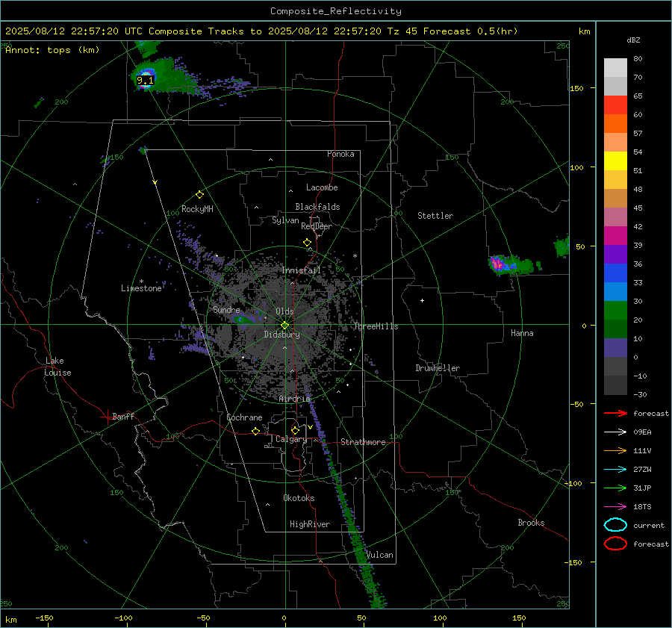Click the yellow diamond marker near RockyMH
This screenshot has height=628, width=672.
(199, 195)
